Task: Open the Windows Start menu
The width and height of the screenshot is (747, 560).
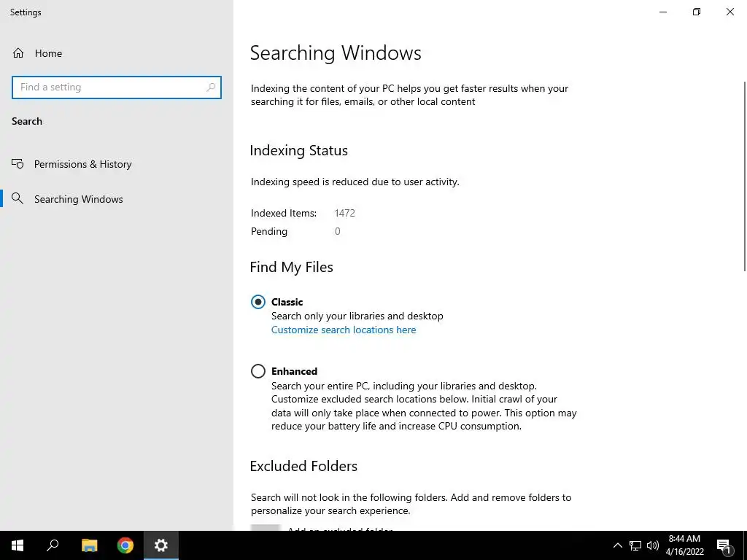Action: 18,545
